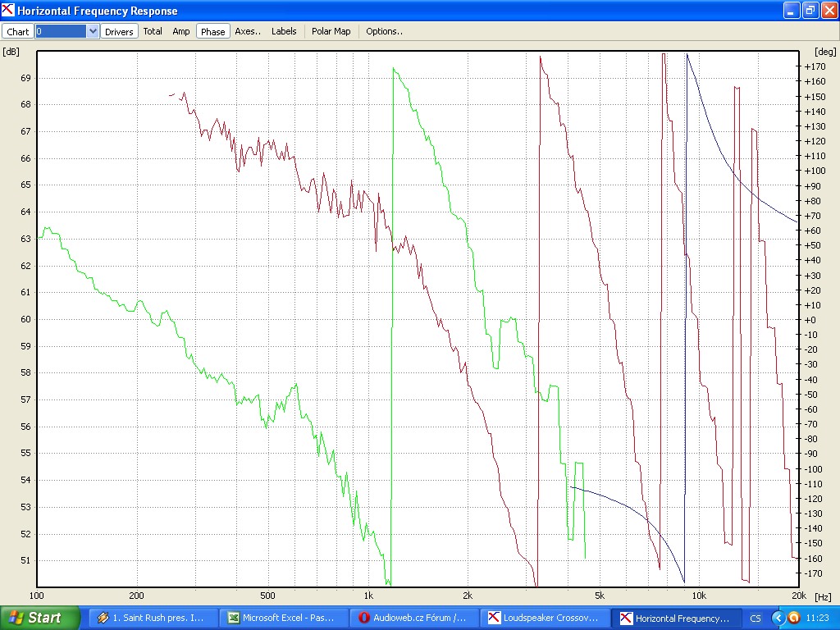Click the [dB] axis label

[x=11, y=52]
